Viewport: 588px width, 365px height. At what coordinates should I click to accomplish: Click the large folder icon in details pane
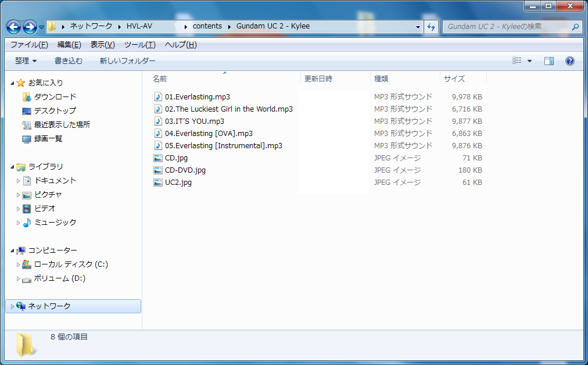point(27,343)
